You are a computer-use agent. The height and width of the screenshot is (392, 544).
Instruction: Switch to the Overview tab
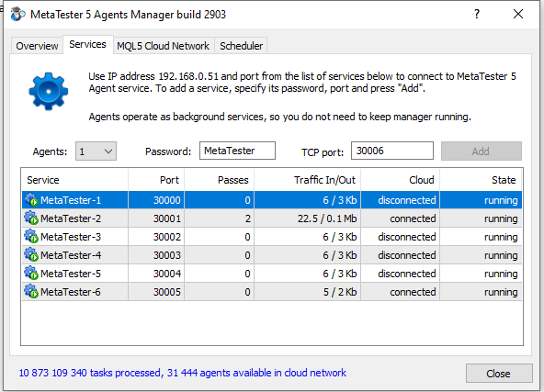(x=37, y=46)
